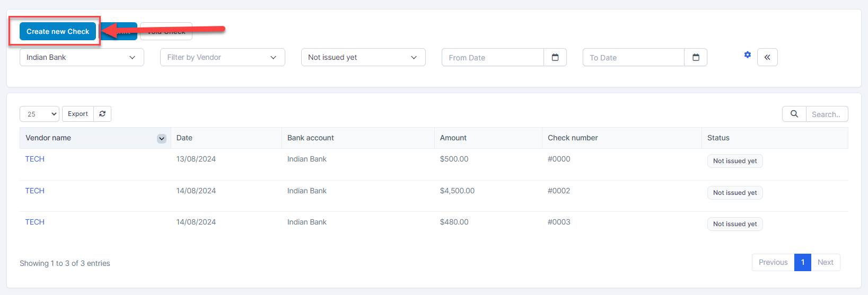This screenshot has width=868, height=295.
Task: Go to page 1 in pagination
Action: [802, 262]
